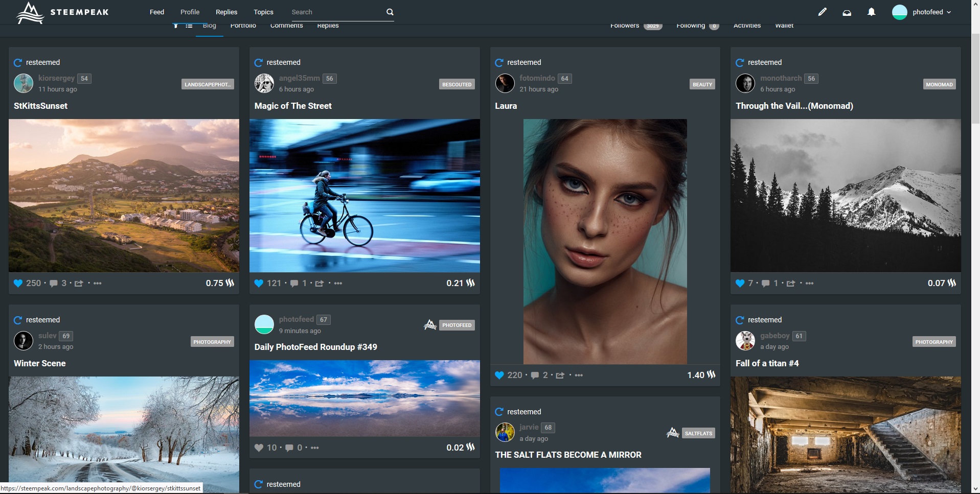
Task: Click comment bubble icon on Laura post
Action: [535, 375]
